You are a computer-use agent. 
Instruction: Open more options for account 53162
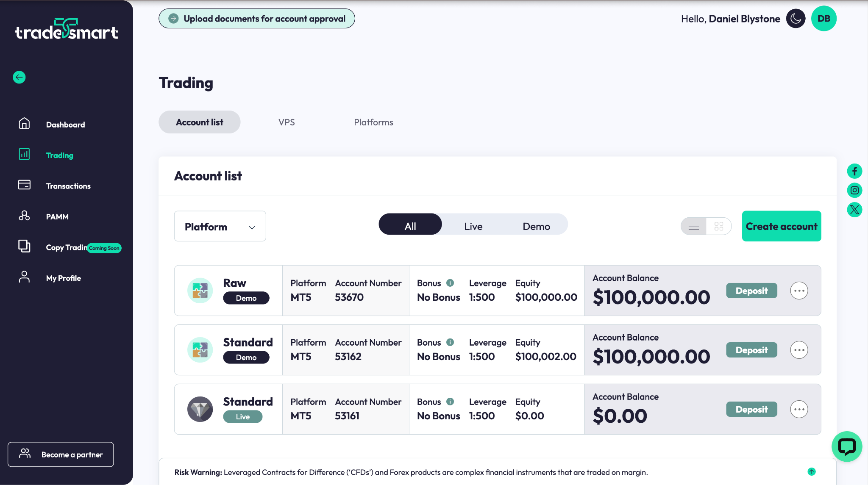(x=799, y=350)
